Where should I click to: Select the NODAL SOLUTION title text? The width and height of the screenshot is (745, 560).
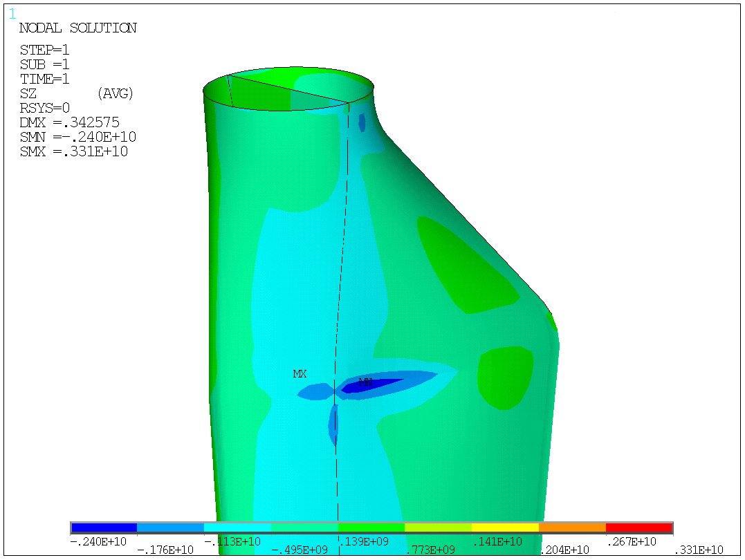[77, 28]
